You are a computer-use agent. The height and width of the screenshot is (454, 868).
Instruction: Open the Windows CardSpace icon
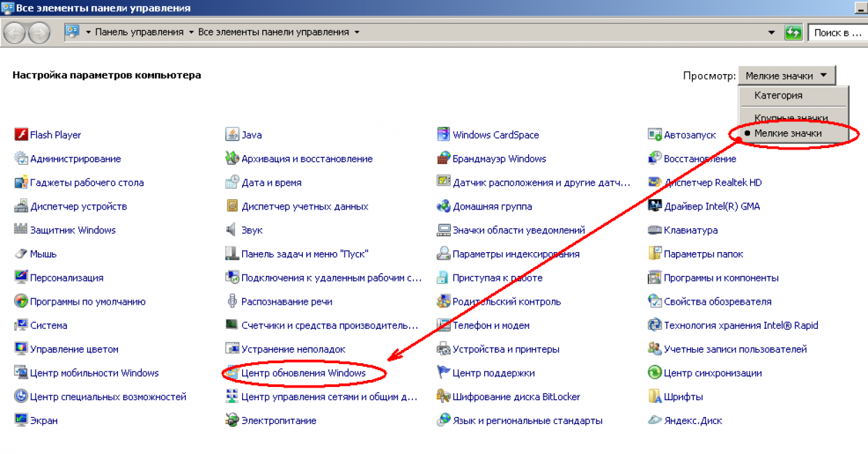click(443, 135)
